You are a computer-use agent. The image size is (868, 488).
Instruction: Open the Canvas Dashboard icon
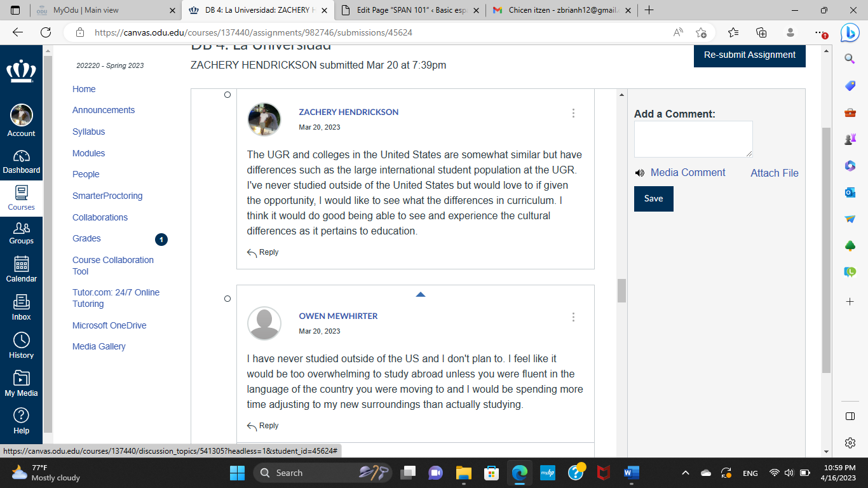point(21,156)
